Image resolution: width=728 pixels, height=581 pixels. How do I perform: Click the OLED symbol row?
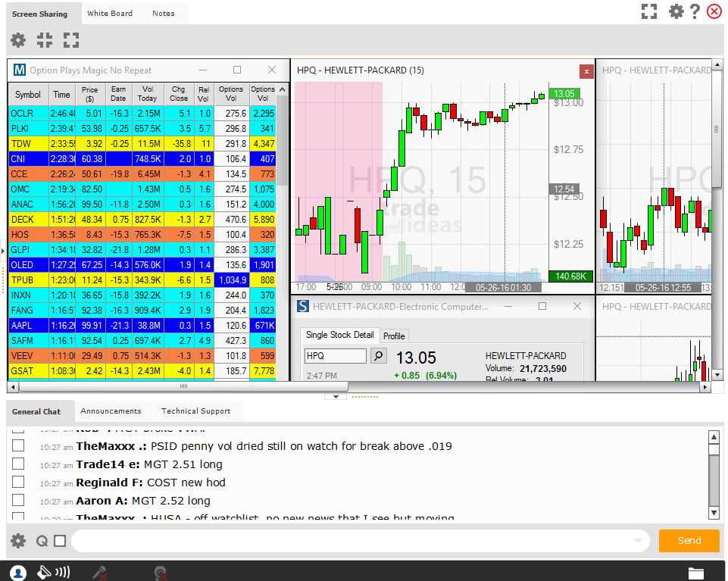tap(29, 264)
